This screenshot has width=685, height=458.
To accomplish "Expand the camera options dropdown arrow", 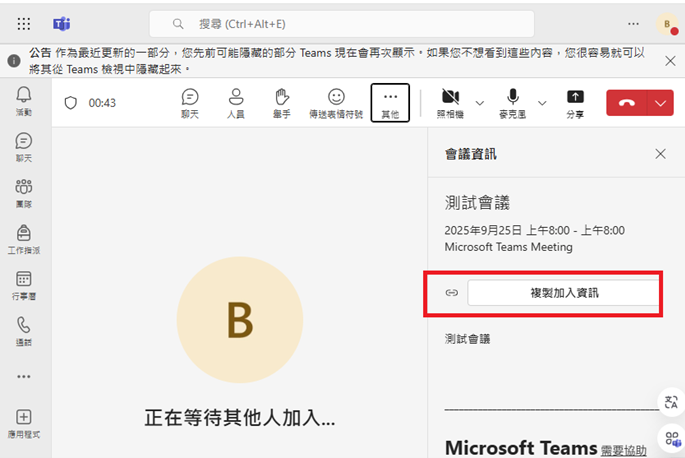I will (x=479, y=102).
